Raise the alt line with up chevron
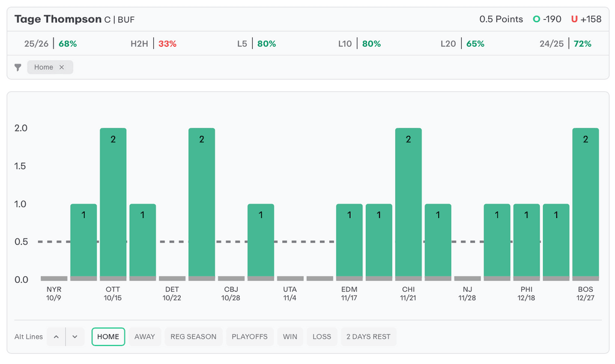The image size is (615, 364). pos(56,337)
